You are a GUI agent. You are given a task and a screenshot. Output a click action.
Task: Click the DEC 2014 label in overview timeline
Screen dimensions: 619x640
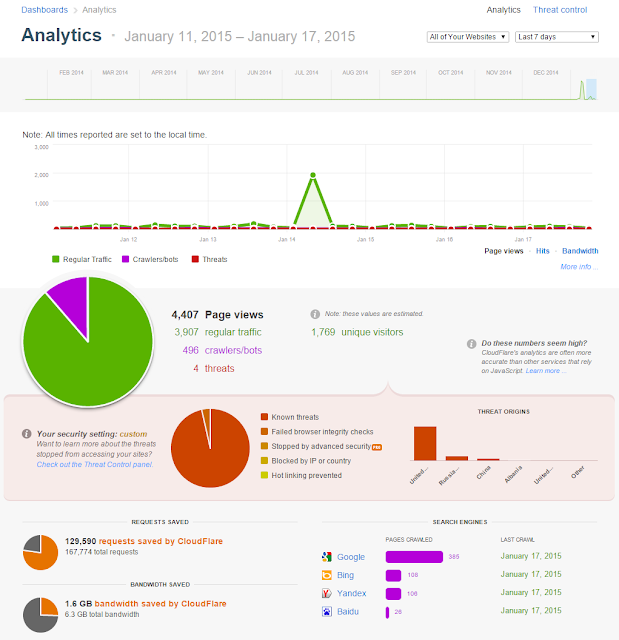click(546, 73)
